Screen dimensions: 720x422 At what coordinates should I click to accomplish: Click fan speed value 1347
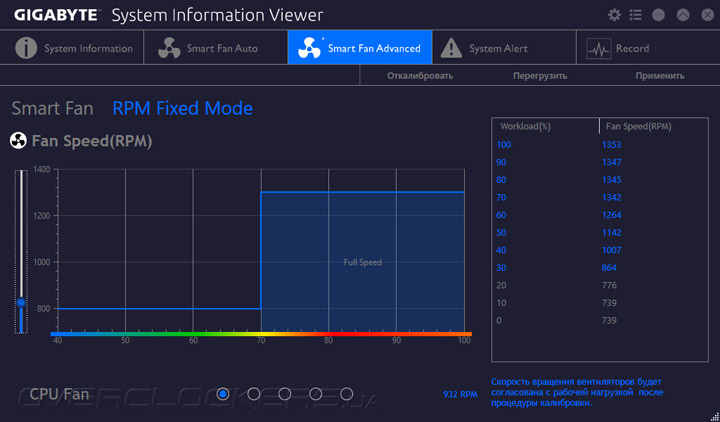[x=612, y=162]
